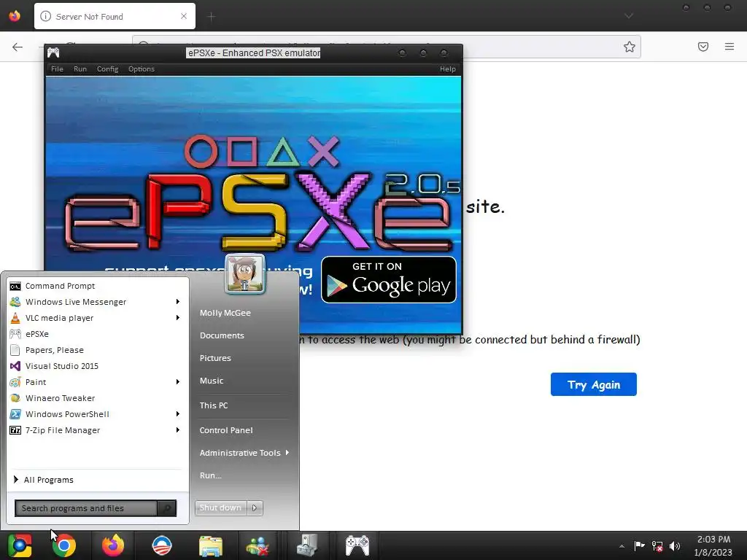This screenshot has height=560, width=747.
Task: Open Chrome from the taskbar
Action: tap(64, 545)
